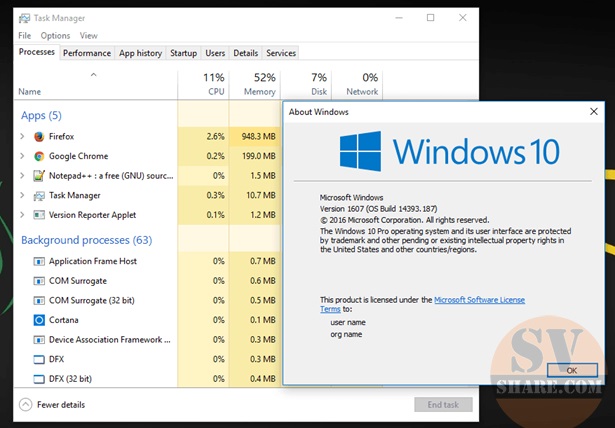This screenshot has height=428, width=615.
Task: Click the Apps (5) group heading
Action: pos(41,115)
